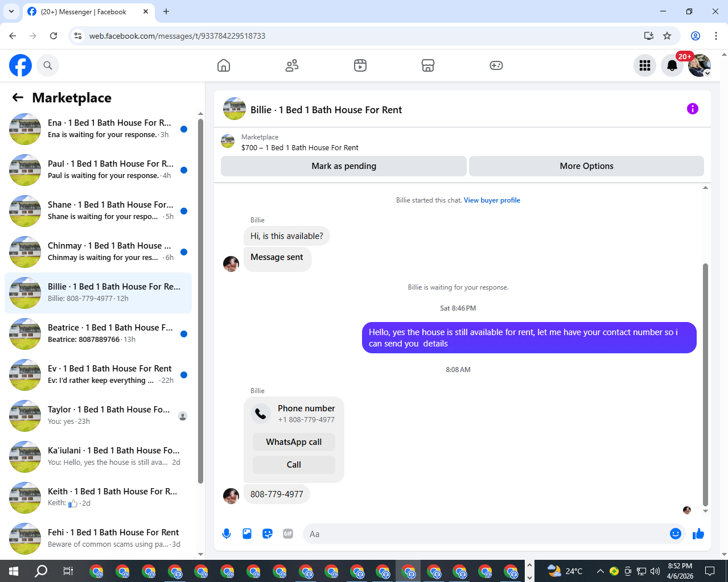
Task: Open the account profile picture menu
Action: 700,65
